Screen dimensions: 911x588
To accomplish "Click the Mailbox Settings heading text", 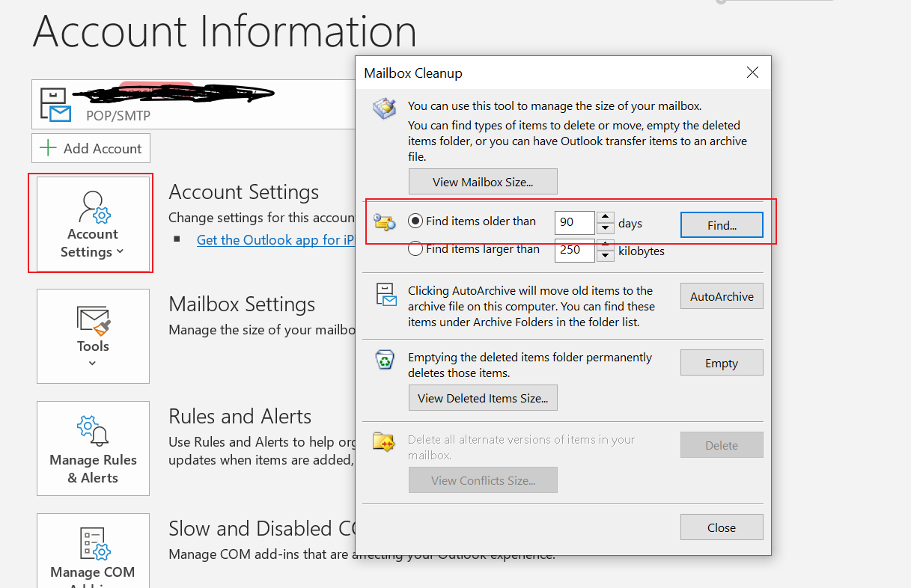I will tap(242, 304).
